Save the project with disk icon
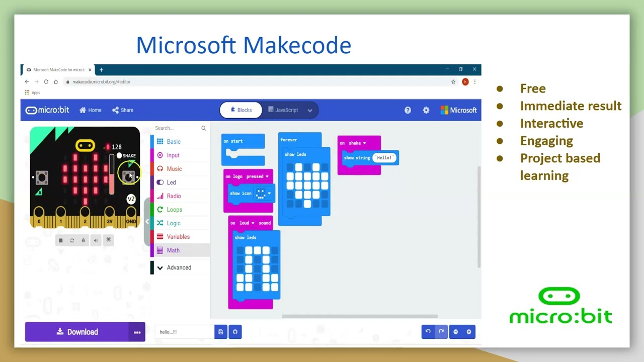This screenshot has height=362, width=644. pyautogui.click(x=221, y=332)
